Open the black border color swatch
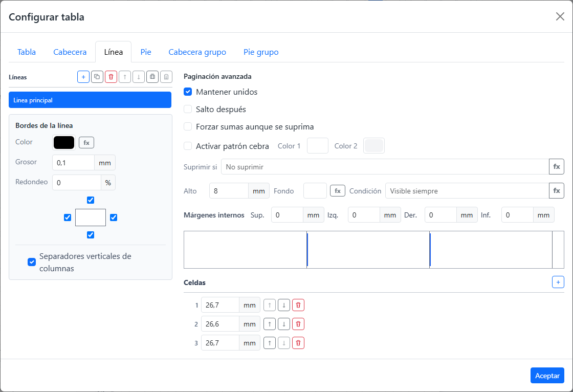The width and height of the screenshot is (573, 392). click(x=64, y=143)
